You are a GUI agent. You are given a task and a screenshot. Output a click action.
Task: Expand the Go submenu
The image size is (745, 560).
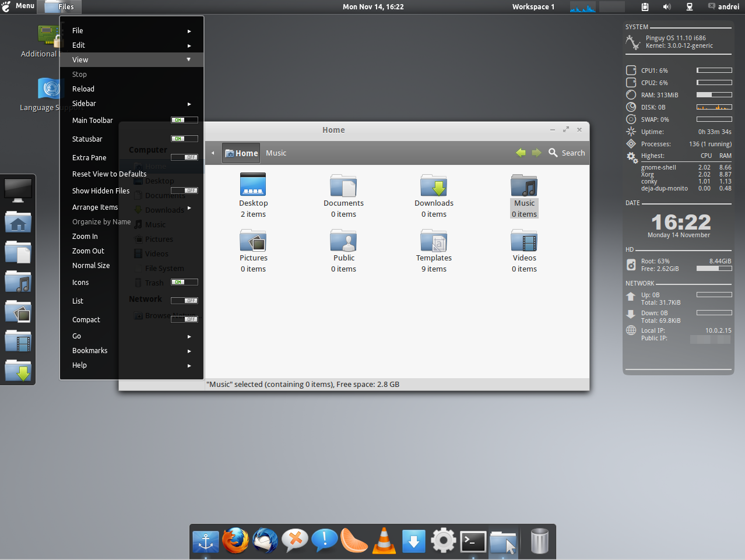coord(132,336)
